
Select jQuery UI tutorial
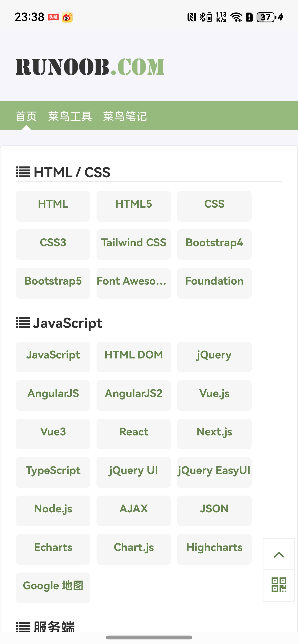click(x=134, y=473)
